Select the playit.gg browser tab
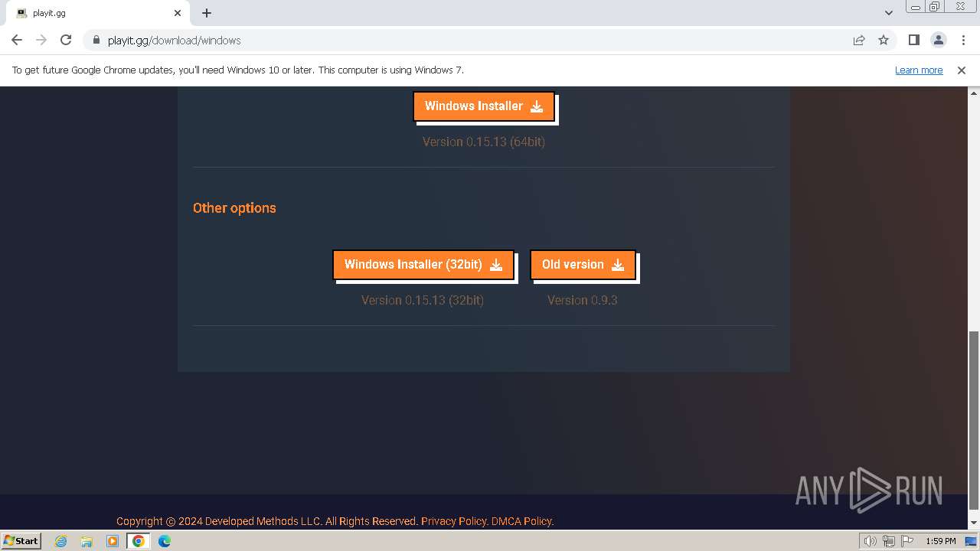980x551 pixels. tap(97, 13)
